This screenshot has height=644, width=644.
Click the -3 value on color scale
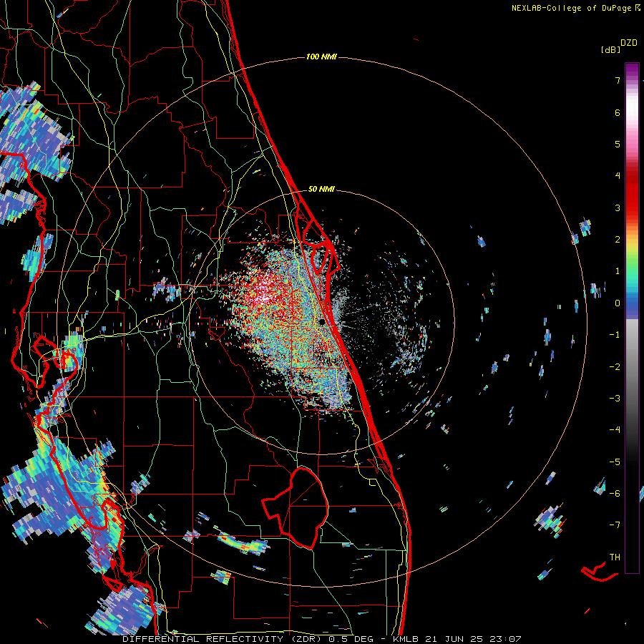(x=615, y=399)
